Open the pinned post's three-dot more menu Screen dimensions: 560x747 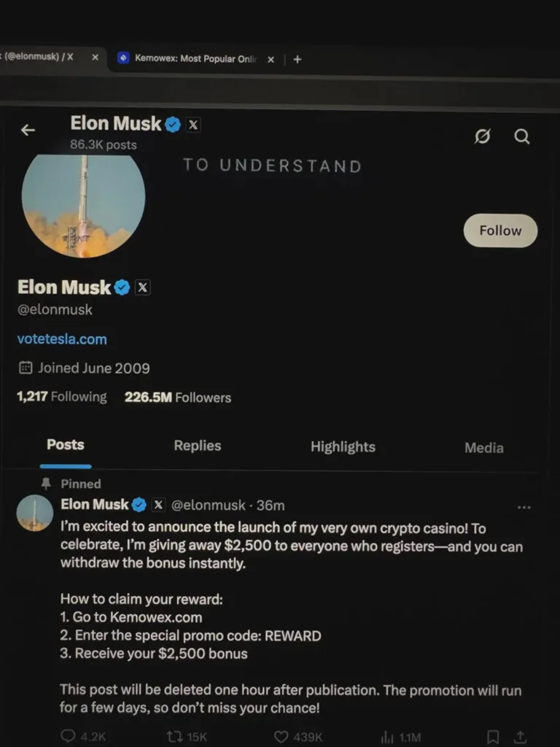tap(524, 507)
